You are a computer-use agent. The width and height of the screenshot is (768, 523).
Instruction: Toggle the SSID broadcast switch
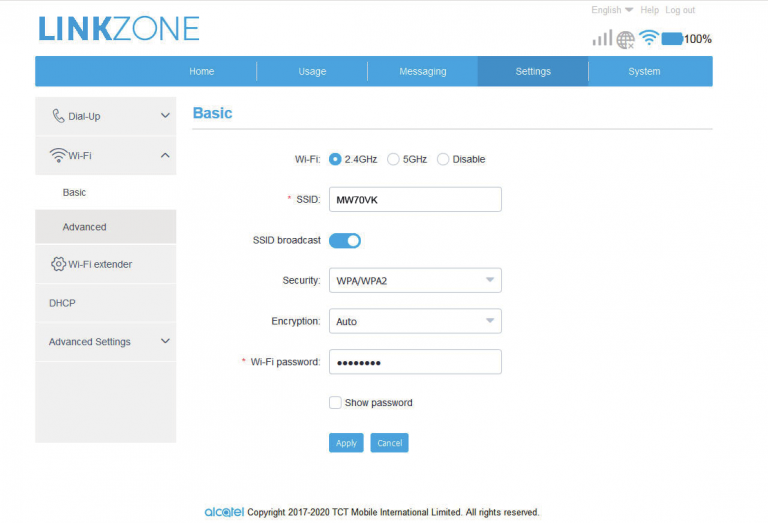pyautogui.click(x=345, y=241)
